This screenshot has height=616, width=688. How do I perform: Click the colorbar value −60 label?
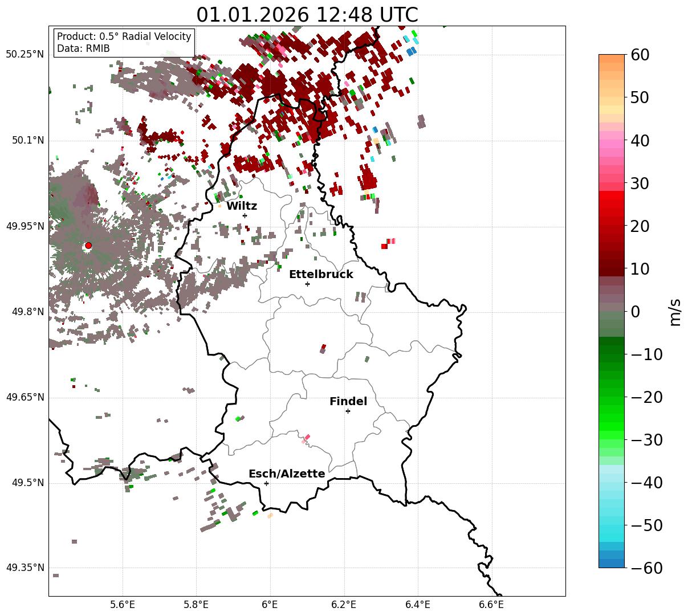pyautogui.click(x=646, y=568)
